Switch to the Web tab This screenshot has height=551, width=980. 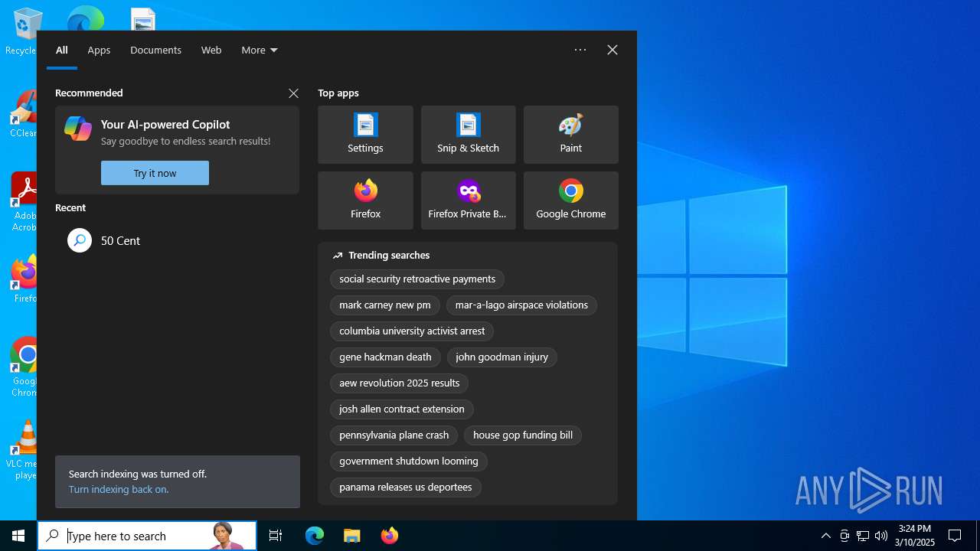(211, 50)
